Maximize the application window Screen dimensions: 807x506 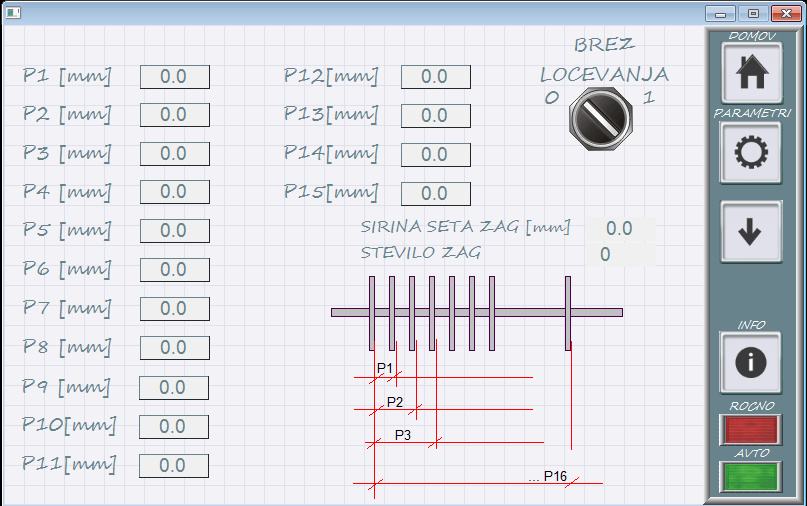click(753, 13)
